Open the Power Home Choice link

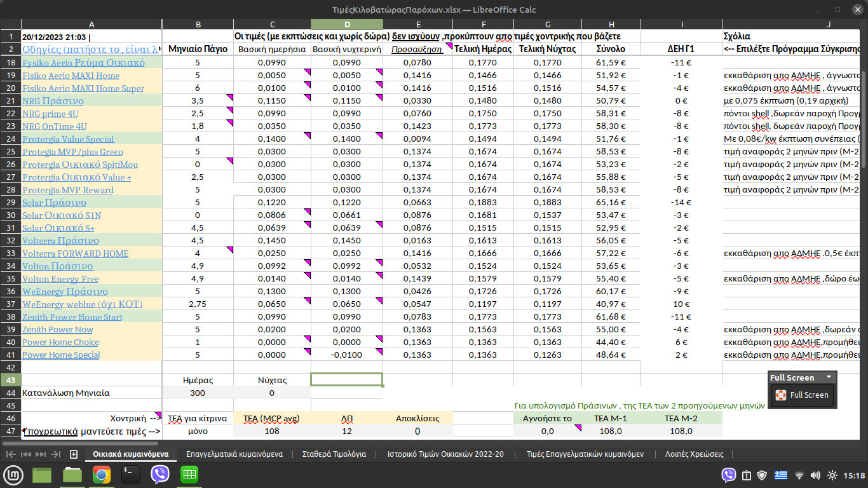(60, 342)
